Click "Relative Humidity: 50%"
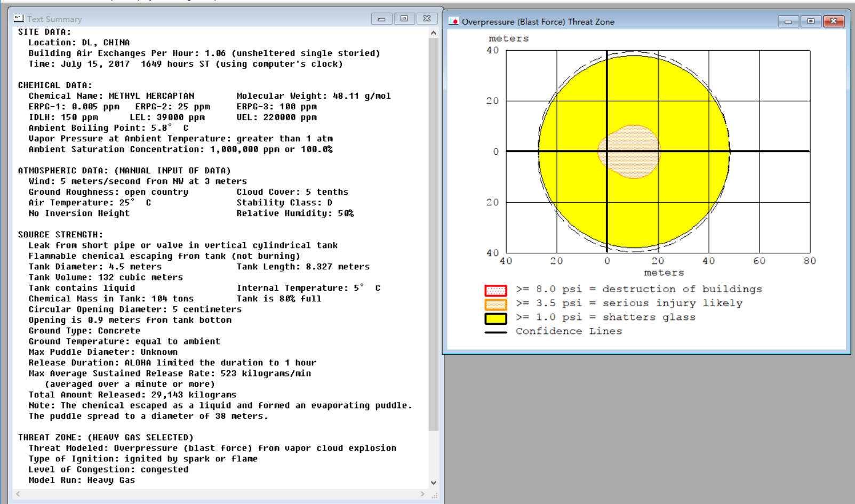 click(x=295, y=213)
